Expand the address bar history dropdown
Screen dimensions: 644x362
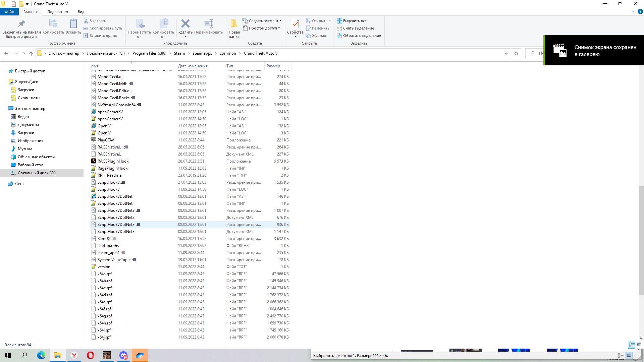coord(506,53)
